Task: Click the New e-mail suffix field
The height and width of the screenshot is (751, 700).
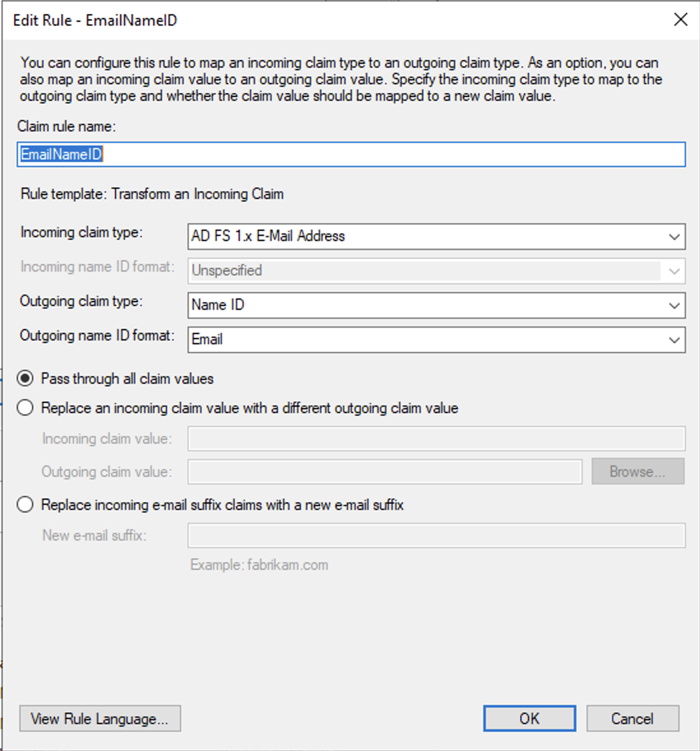Action: point(436,536)
